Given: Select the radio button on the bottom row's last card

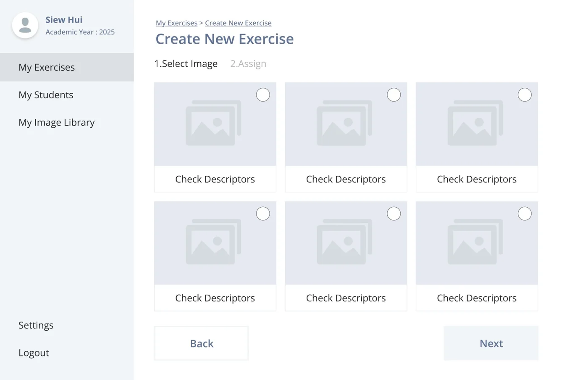Looking at the screenshot, I should (x=525, y=214).
